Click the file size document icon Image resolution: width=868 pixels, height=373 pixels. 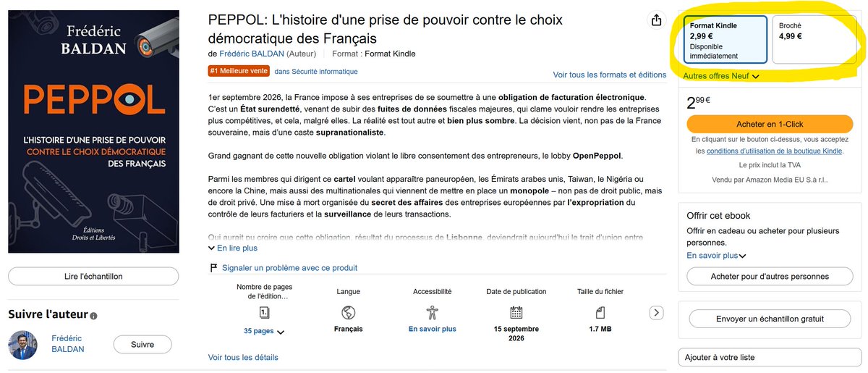click(x=600, y=313)
